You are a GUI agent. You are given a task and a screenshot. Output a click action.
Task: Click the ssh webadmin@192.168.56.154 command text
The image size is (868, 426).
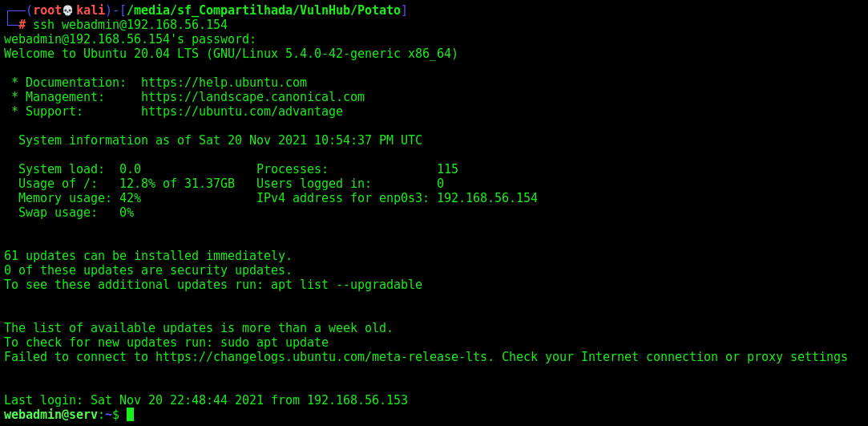130,25
